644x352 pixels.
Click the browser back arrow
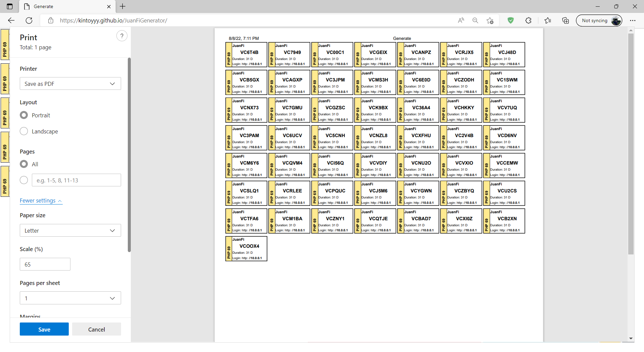click(x=11, y=20)
